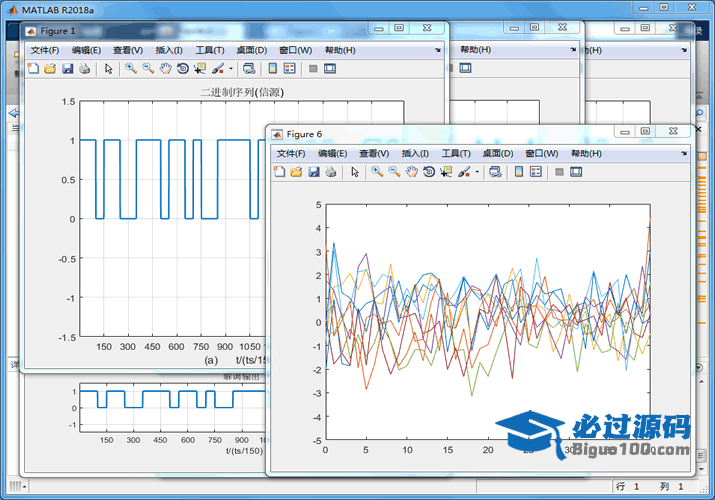The width and height of the screenshot is (715, 500).
Task: Choose Rotate 3D tool in Figure 6
Action: point(429,172)
